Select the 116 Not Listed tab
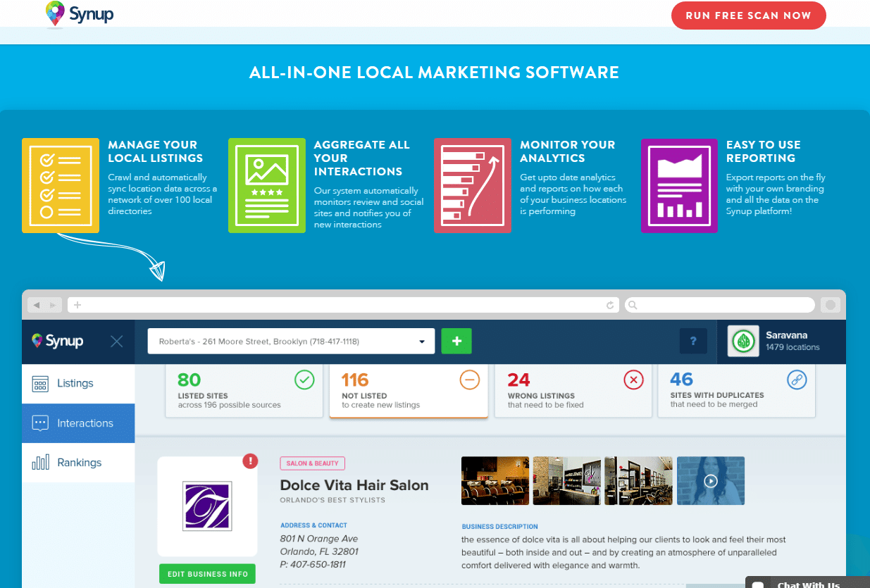Screen dimensions: 870x588 [x=409, y=390]
